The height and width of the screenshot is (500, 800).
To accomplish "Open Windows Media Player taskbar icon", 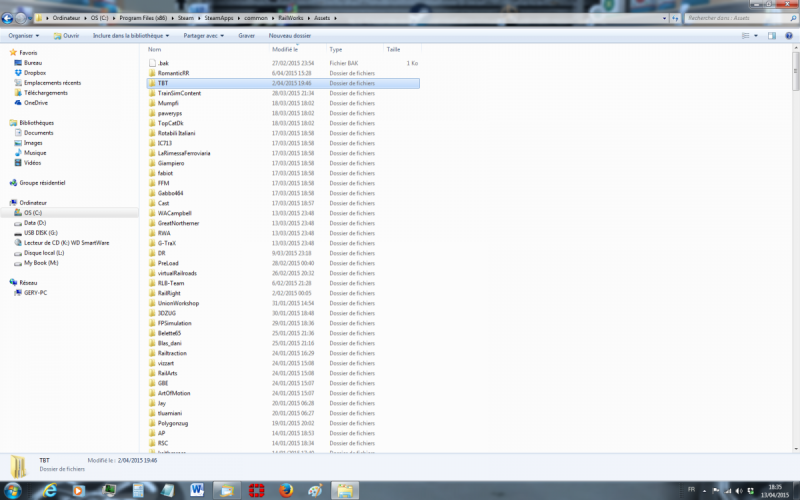I will 78,490.
